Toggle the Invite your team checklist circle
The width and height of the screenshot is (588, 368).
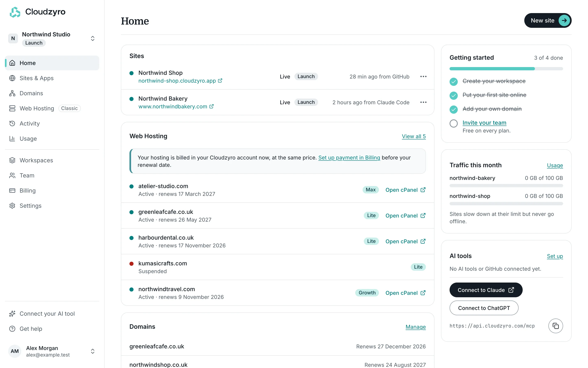453,123
